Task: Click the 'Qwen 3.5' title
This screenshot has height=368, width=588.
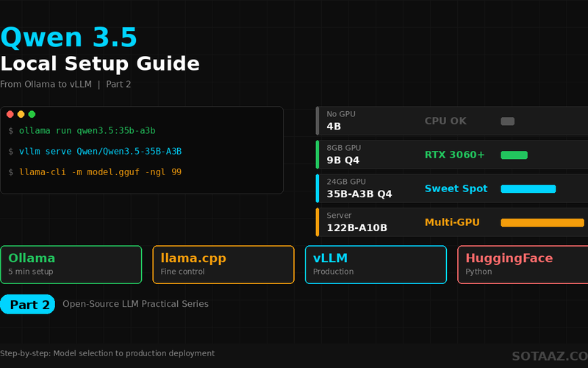Action: click(69, 38)
